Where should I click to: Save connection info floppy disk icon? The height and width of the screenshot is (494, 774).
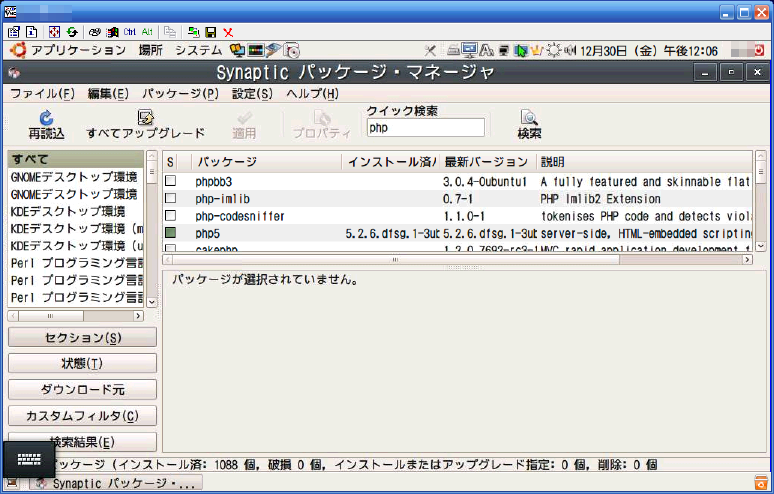tap(211, 32)
